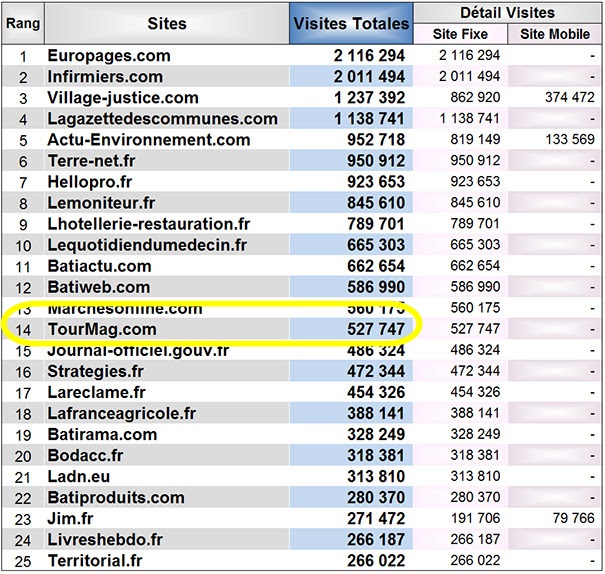Click the Bodacc.fr site name
Screen dimensions: 605x574
85,456
